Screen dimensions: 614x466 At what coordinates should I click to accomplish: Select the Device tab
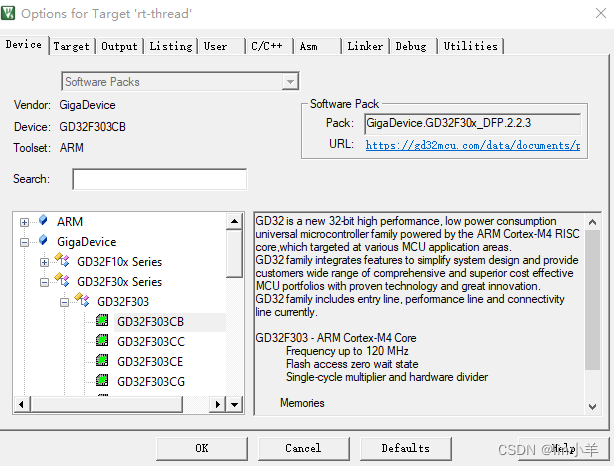coord(24,45)
